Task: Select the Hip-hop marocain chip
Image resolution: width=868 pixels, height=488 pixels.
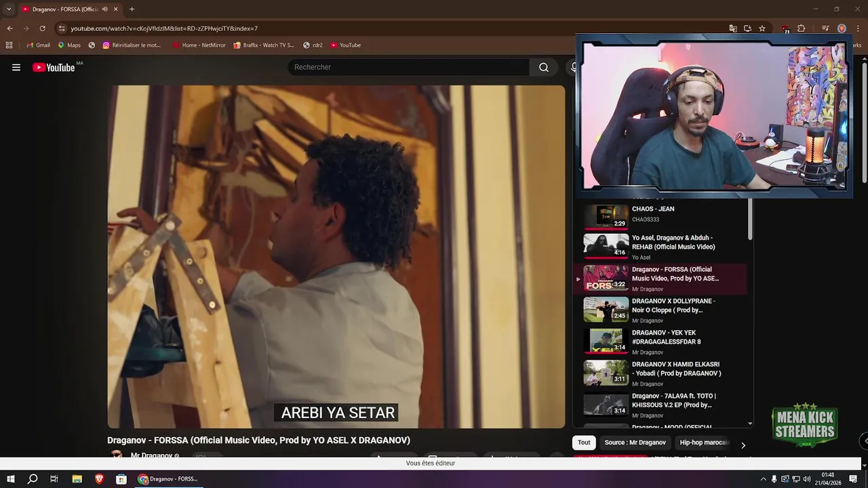Action: click(704, 443)
